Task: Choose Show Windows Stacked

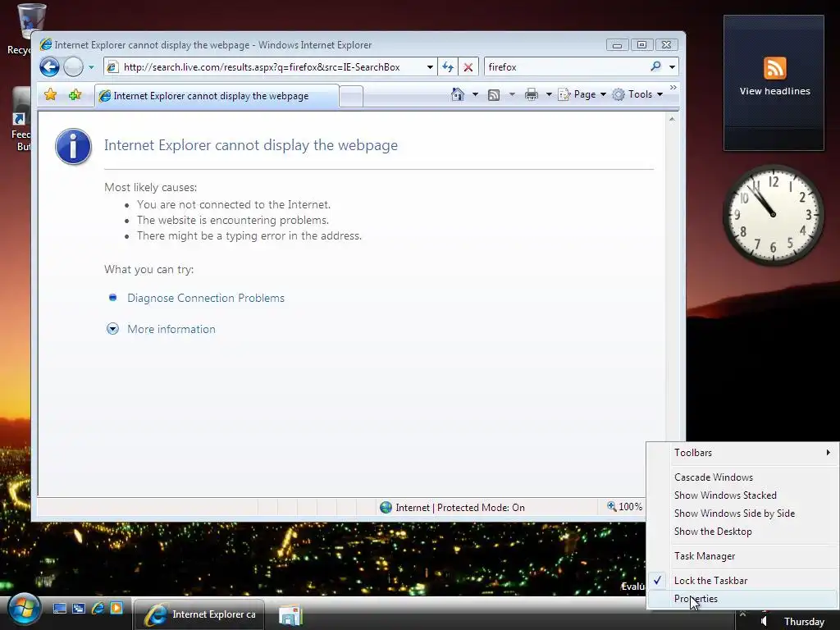Action: click(x=742, y=495)
